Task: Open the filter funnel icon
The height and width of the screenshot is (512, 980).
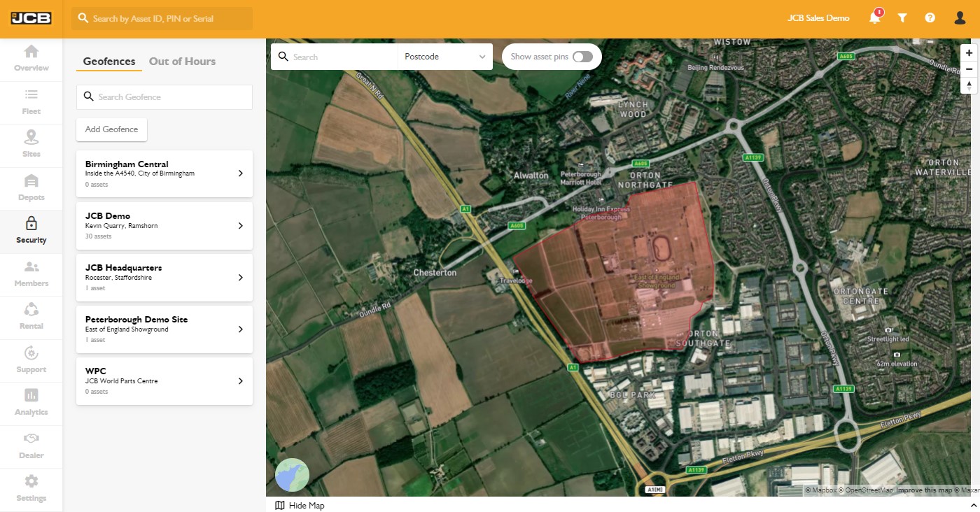Action: point(902,18)
